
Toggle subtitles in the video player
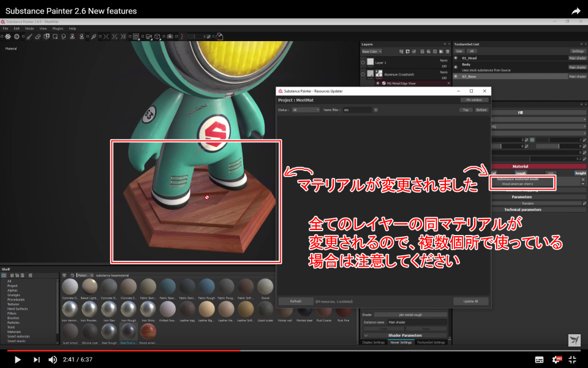539,359
